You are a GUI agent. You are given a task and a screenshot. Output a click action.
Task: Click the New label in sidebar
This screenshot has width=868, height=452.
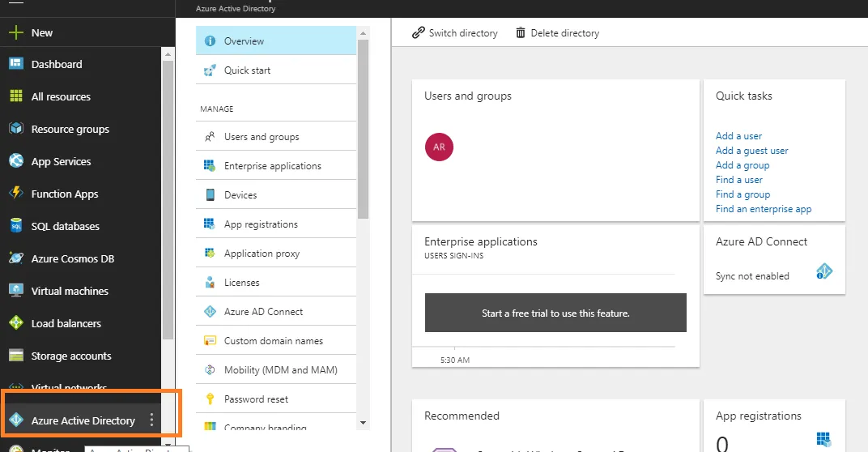click(42, 32)
